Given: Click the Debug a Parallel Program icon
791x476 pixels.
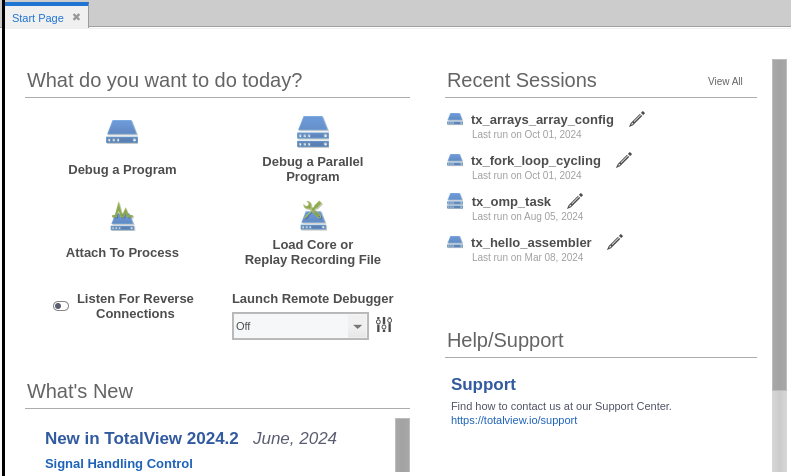Looking at the screenshot, I should point(312,132).
